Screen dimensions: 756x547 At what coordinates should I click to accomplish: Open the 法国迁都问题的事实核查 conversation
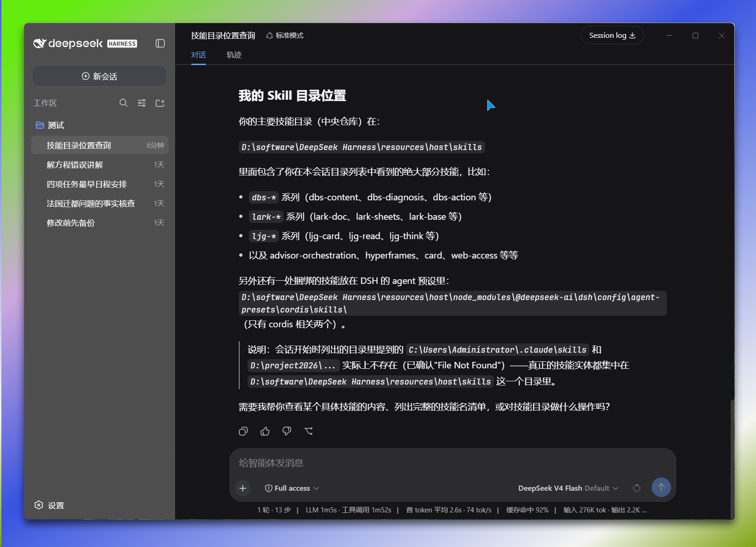tap(100, 204)
